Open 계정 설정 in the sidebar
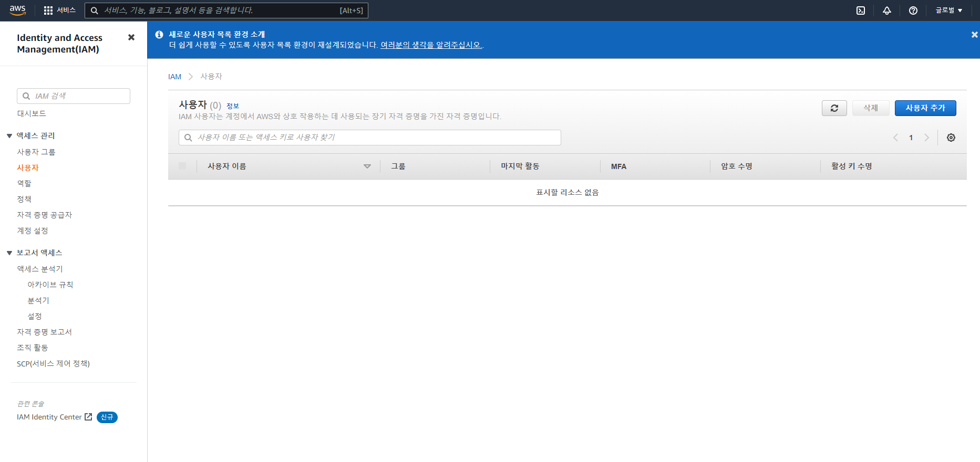Viewport: 980px width, 462px height. coord(33,230)
